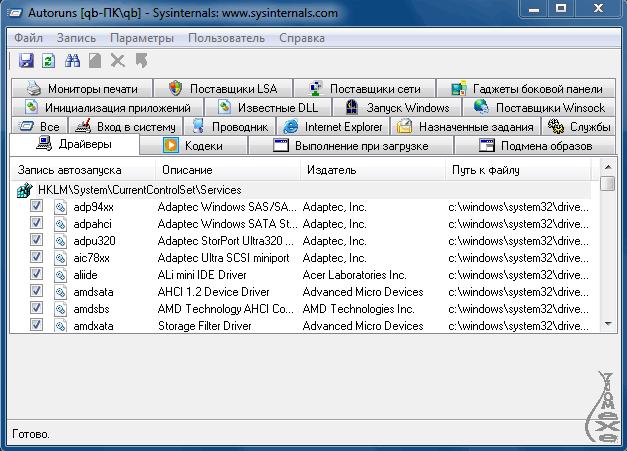Select the Драйверы tab
This screenshot has height=451, width=627.
point(74,144)
